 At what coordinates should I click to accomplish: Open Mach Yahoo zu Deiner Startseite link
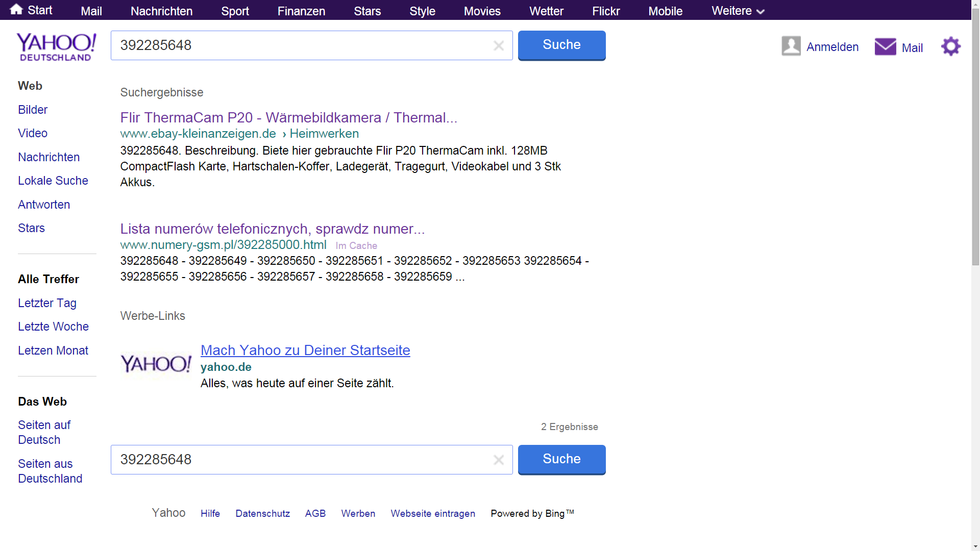click(x=305, y=350)
